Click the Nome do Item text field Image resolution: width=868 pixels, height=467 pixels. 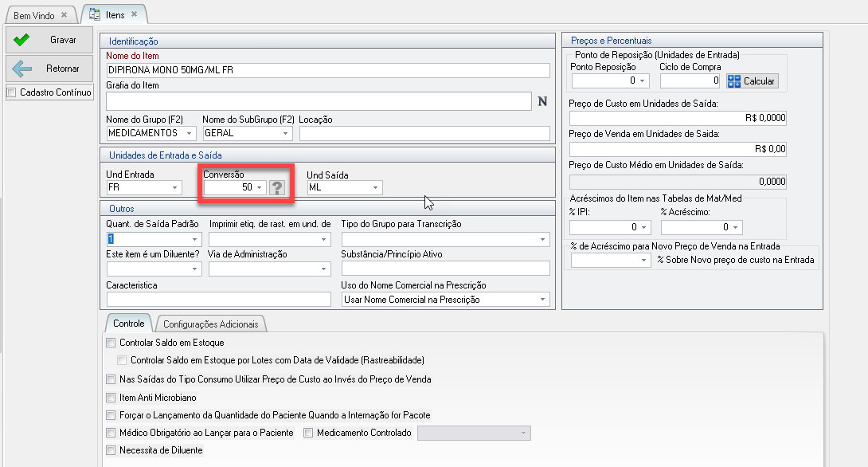click(327, 70)
